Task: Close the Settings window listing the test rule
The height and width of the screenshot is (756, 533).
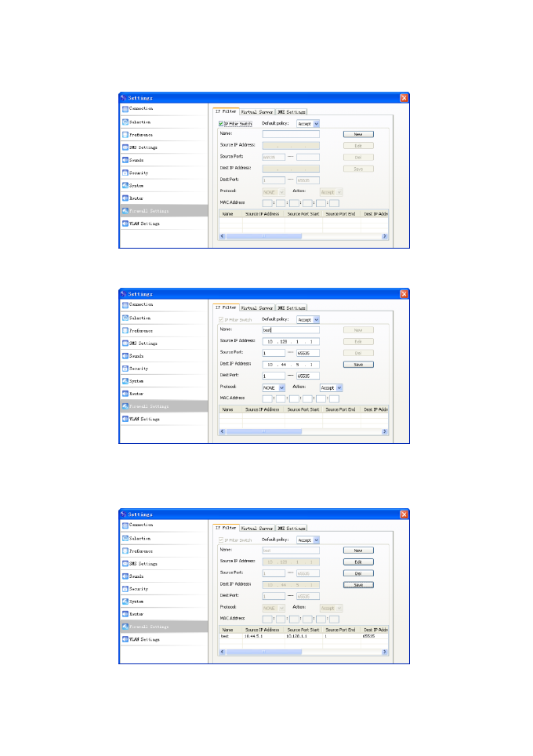Action: [404, 514]
